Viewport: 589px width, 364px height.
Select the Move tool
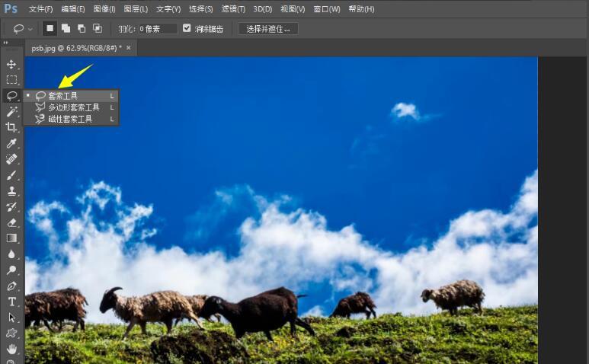[x=11, y=64]
